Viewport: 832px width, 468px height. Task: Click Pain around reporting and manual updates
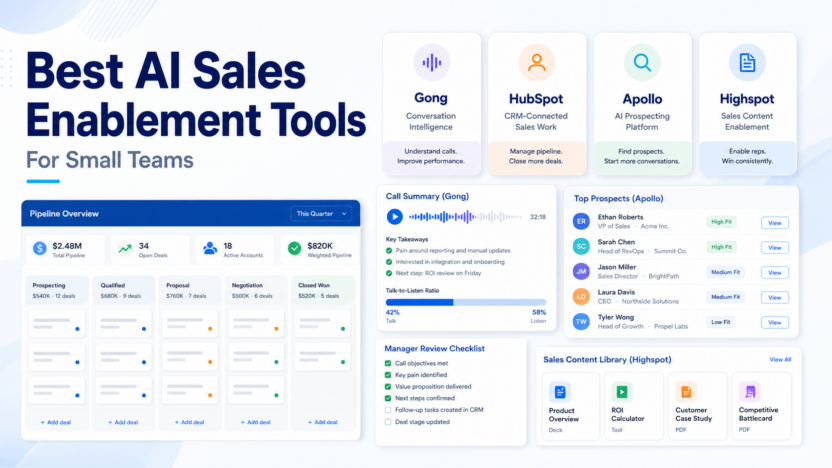pyautogui.click(x=453, y=250)
